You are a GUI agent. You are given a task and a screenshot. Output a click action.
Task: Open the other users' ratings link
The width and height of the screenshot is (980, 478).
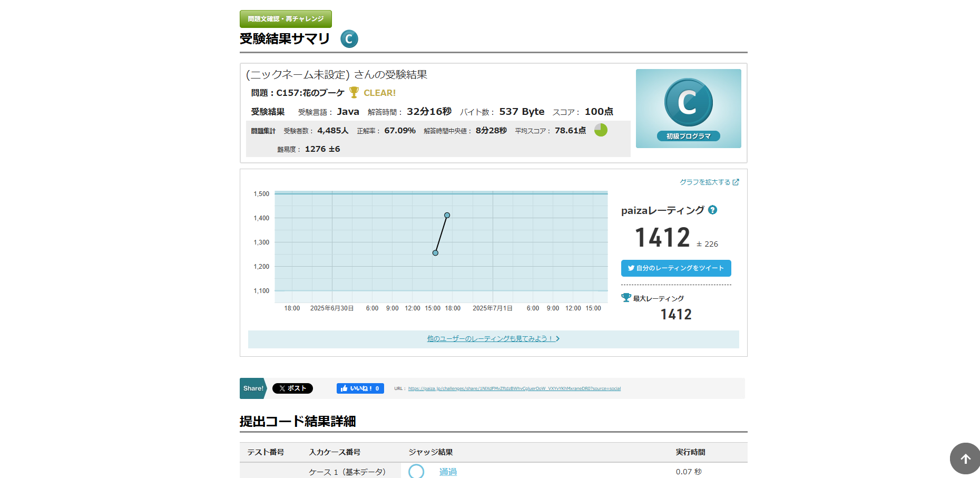coord(493,339)
